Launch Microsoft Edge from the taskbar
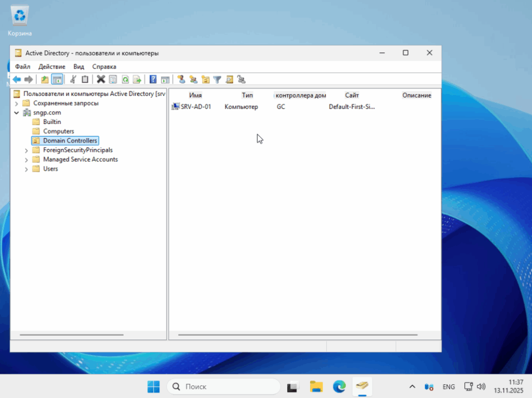Viewport: 532px width, 398px height. [x=339, y=386]
